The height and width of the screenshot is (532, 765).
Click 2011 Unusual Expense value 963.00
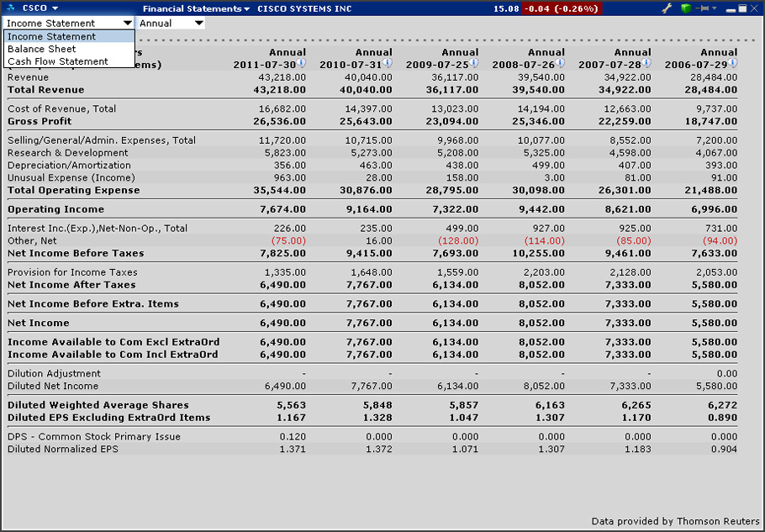click(x=290, y=178)
